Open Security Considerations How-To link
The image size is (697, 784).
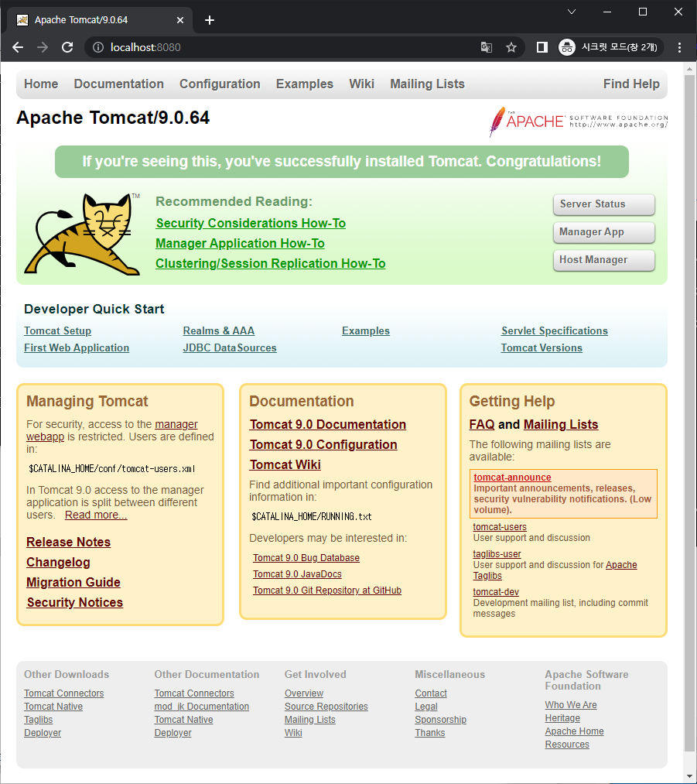tap(251, 223)
